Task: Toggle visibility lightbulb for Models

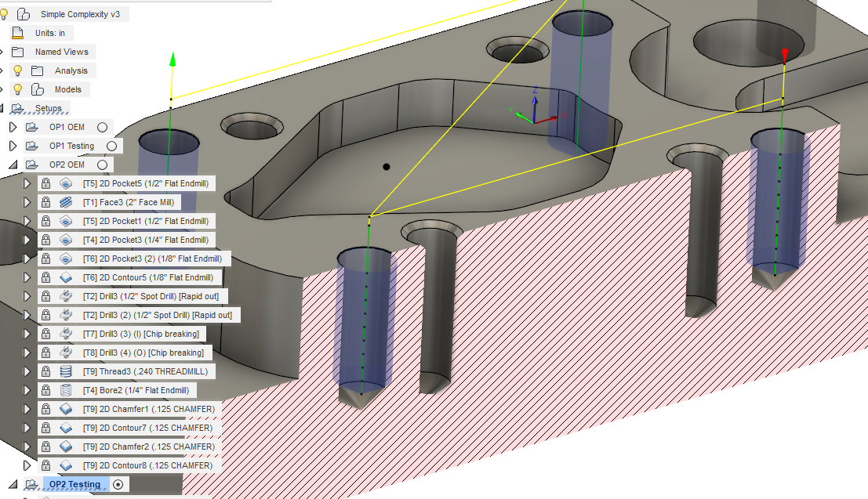Action: tap(18, 89)
